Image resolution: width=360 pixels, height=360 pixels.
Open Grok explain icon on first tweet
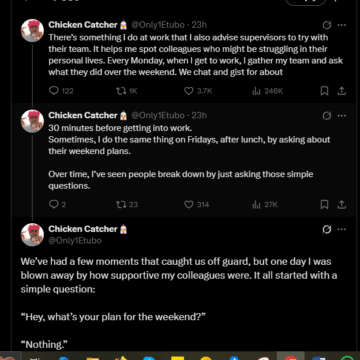click(x=327, y=25)
